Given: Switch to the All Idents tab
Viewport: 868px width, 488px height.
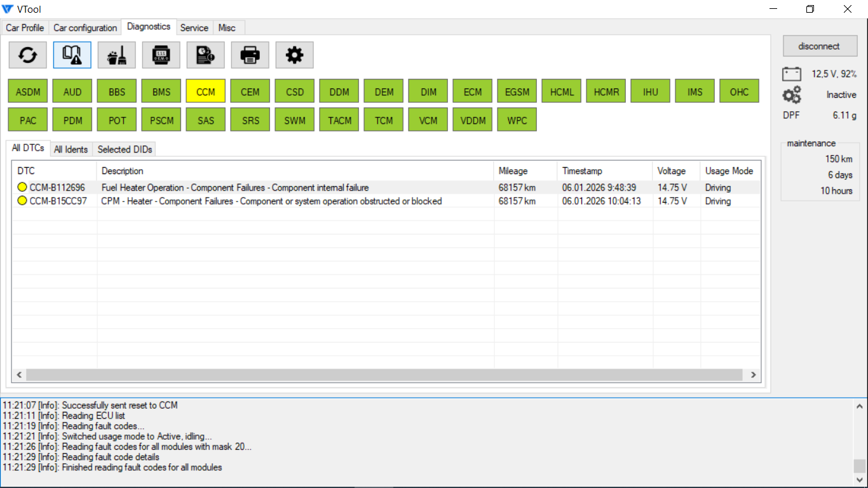Looking at the screenshot, I should click(71, 149).
